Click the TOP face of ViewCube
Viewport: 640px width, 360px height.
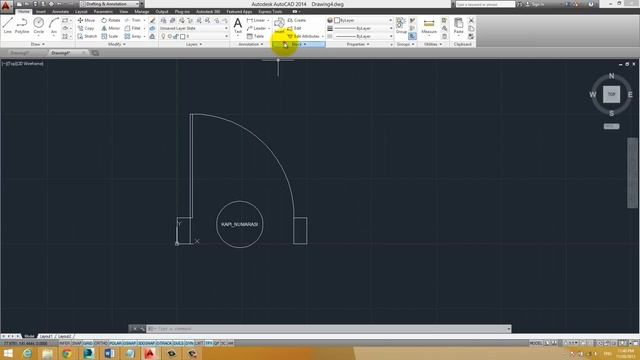pos(611,94)
